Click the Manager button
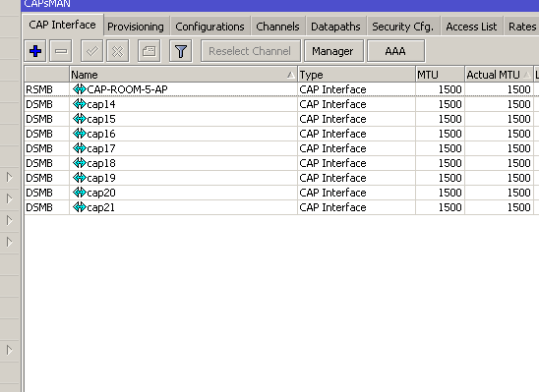 pyautogui.click(x=332, y=51)
